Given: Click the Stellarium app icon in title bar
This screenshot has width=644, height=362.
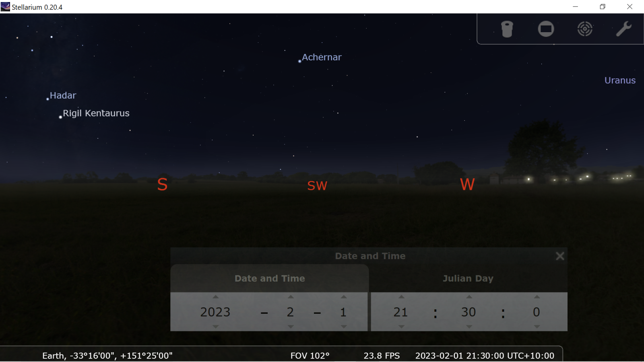Looking at the screenshot, I should pos(5,7).
